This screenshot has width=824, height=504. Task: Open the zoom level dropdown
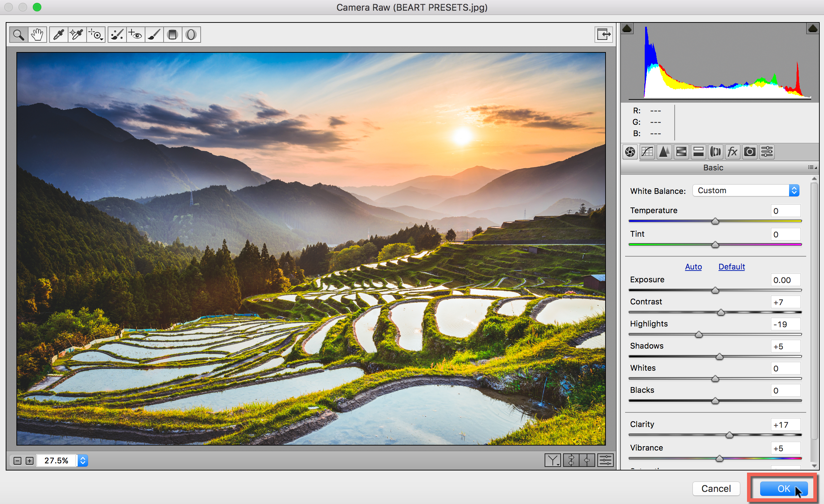[83, 461]
